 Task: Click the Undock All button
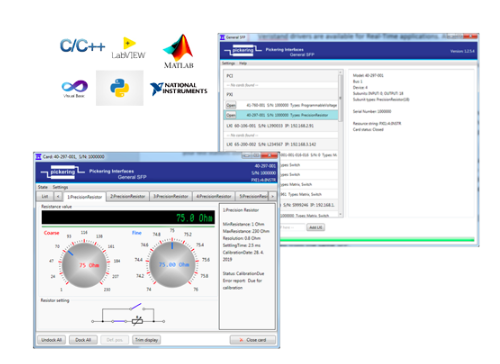(x=51, y=340)
